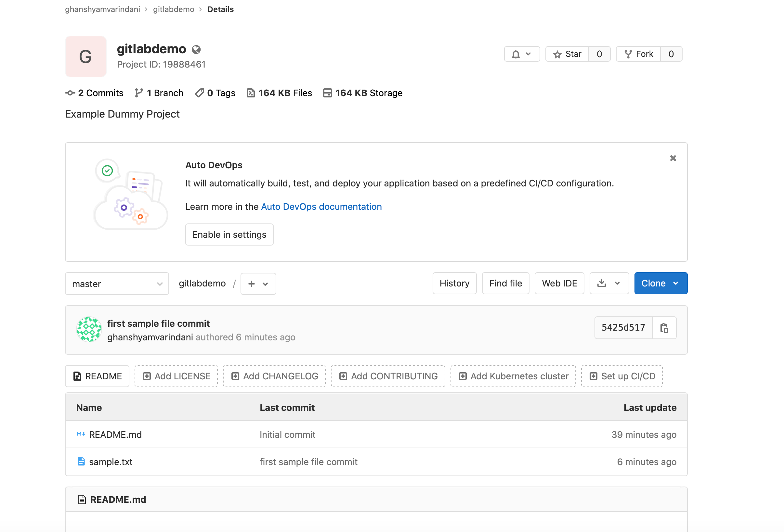Open the first sample file commit title
784x532 pixels.
[158, 323]
